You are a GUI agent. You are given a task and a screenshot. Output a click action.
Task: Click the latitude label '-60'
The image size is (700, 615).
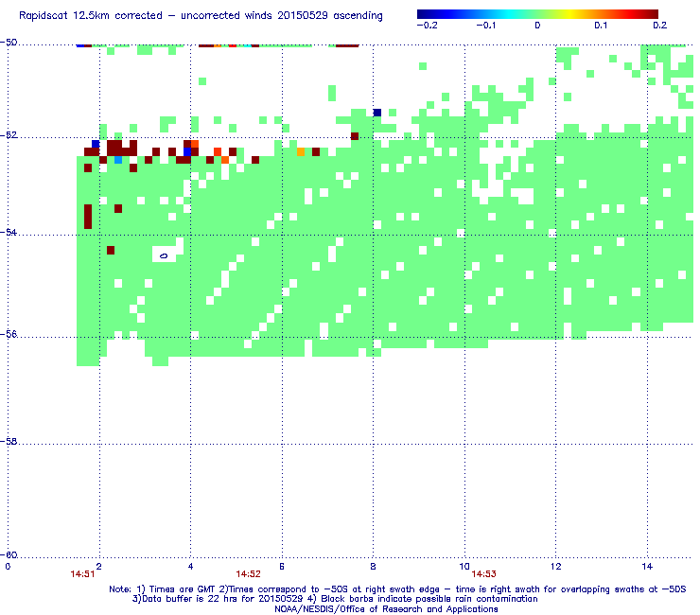tap(9, 555)
